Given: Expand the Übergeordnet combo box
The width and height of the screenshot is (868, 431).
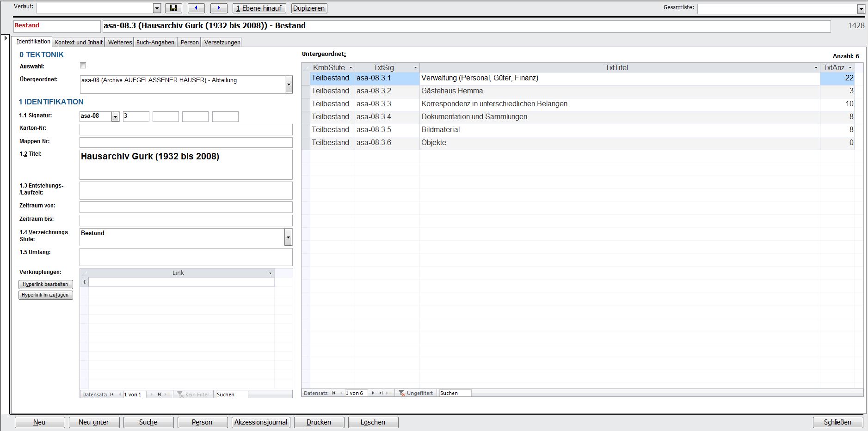Looking at the screenshot, I should click(289, 85).
